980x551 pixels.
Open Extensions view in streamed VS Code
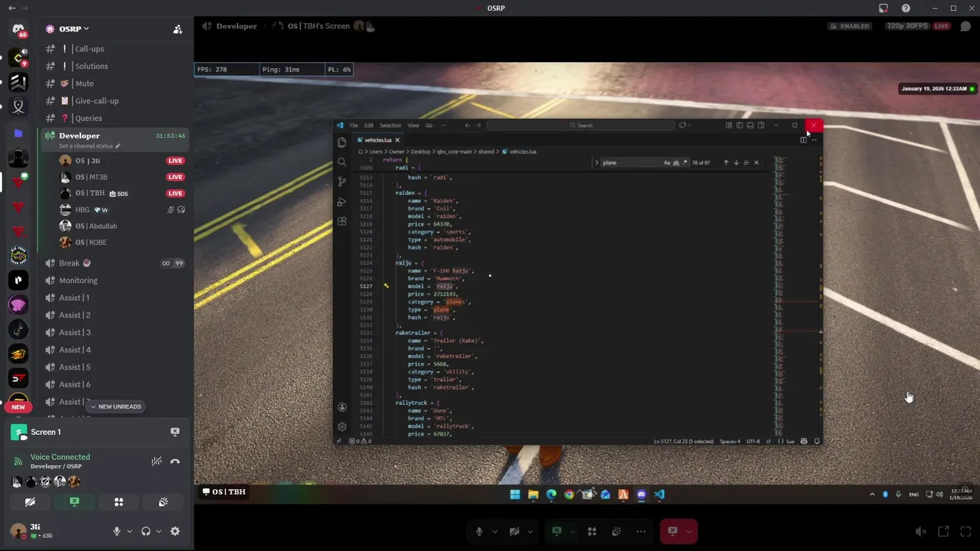tap(341, 221)
